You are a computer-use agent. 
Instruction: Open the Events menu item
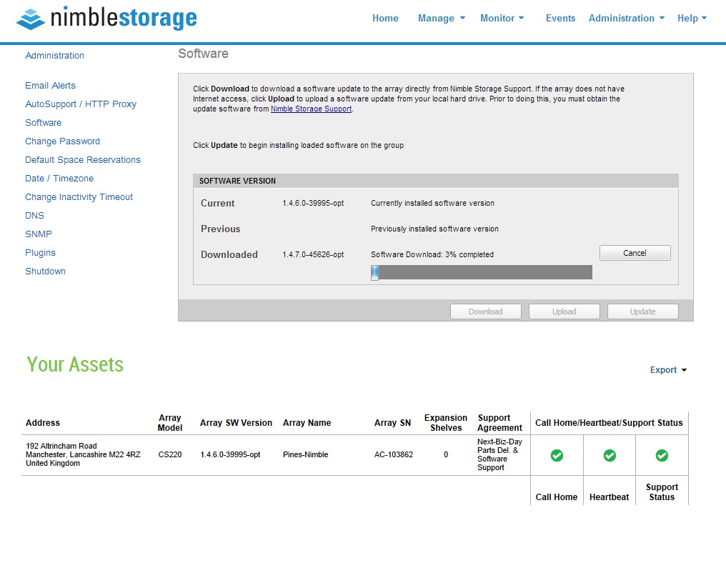coord(560,18)
